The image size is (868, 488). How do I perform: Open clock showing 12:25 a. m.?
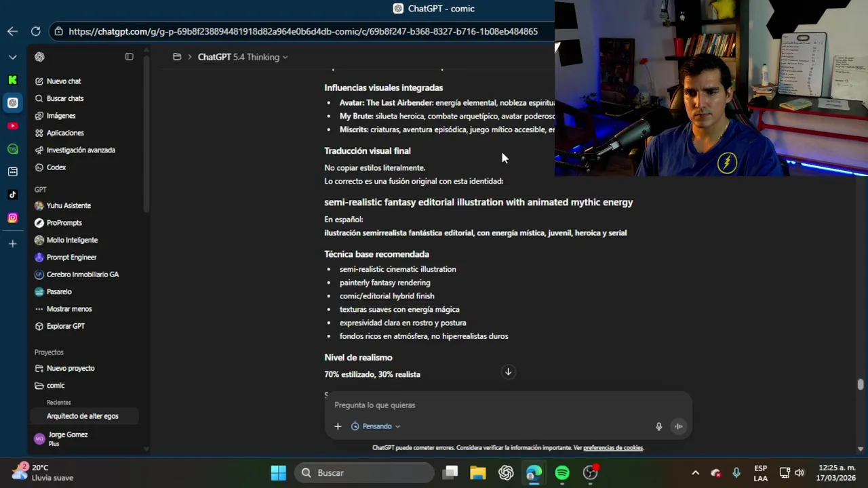pyautogui.click(x=837, y=473)
